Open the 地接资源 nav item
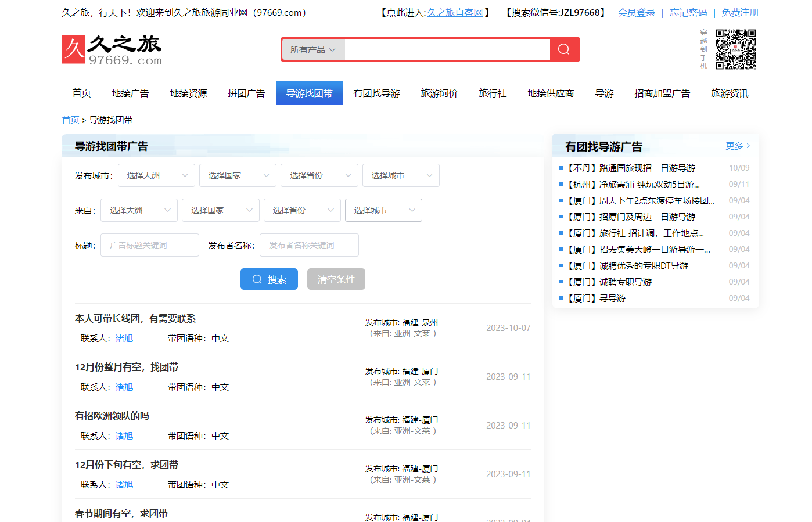 (x=189, y=93)
